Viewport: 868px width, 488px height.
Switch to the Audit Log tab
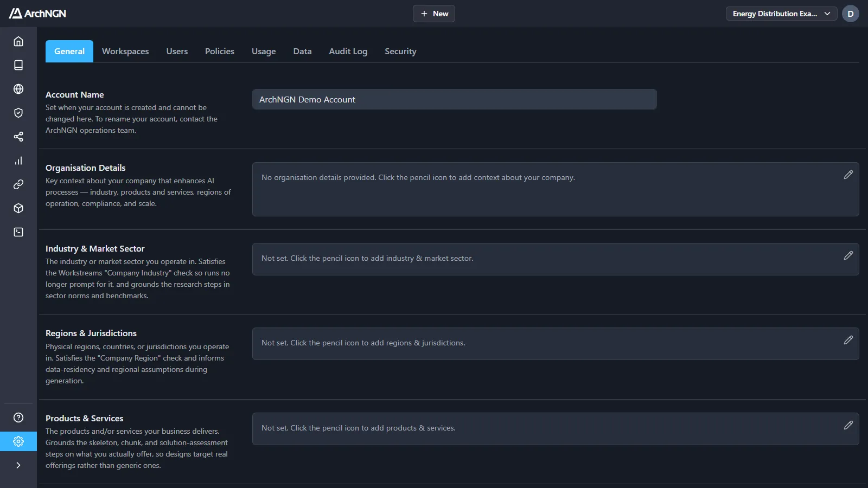348,52
